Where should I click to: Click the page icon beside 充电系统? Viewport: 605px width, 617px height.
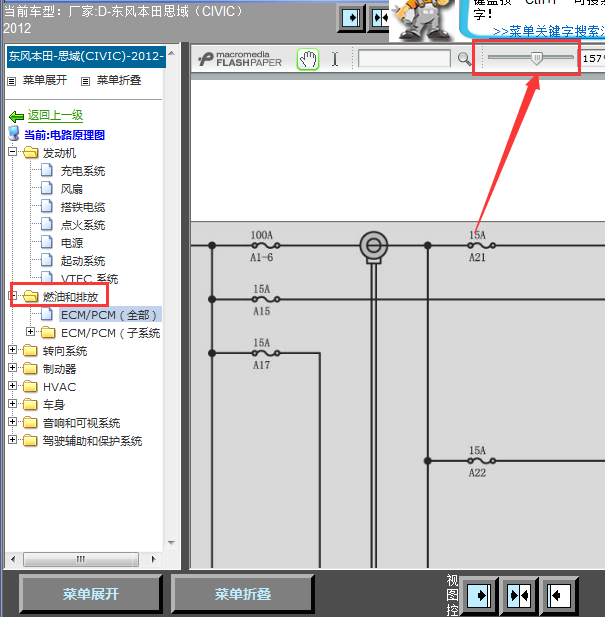pos(47,170)
